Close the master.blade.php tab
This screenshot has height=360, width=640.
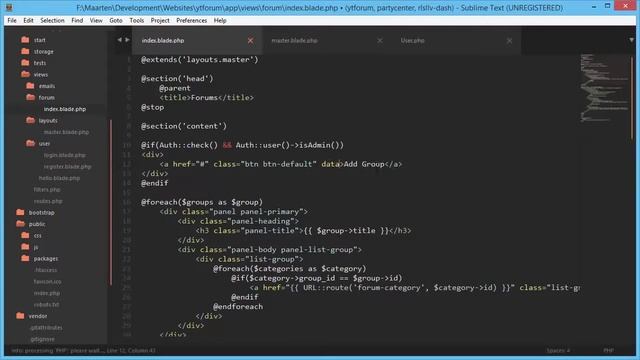click(x=380, y=40)
